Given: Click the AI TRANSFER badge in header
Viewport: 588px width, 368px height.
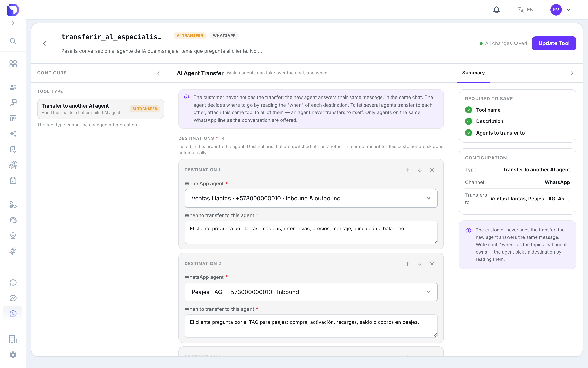Looking at the screenshot, I should 189,36.
